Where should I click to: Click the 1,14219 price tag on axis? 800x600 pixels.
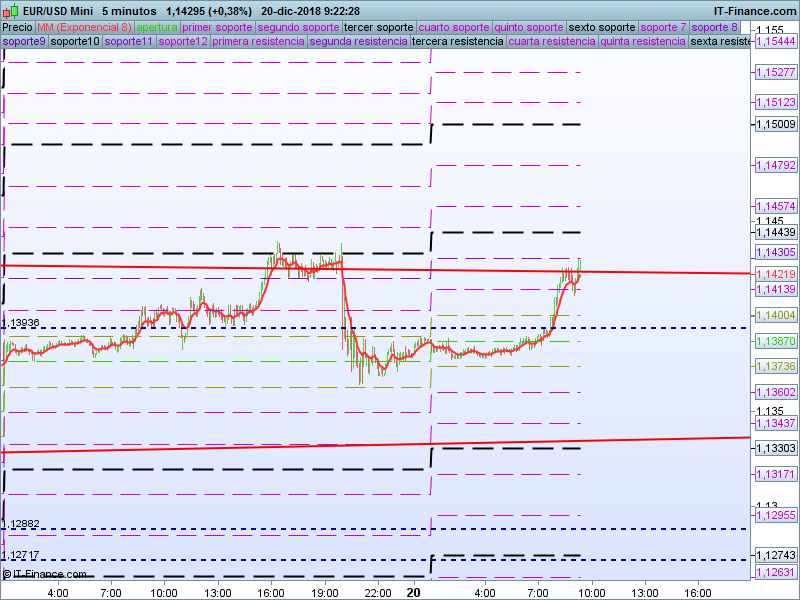click(x=775, y=274)
